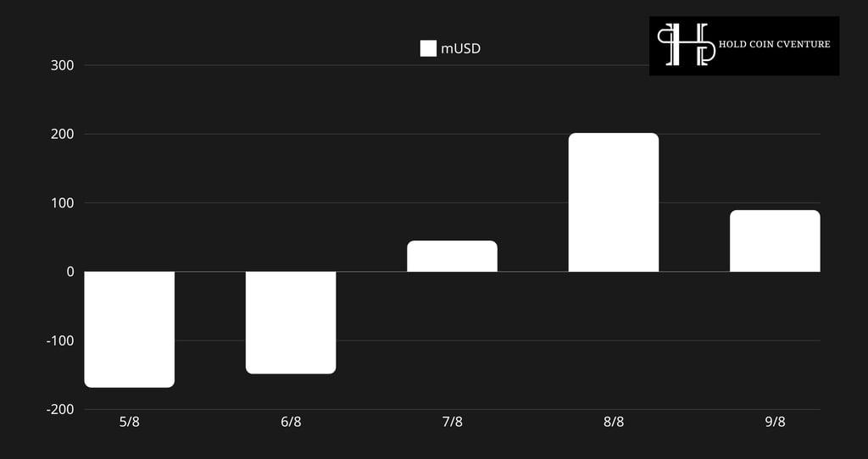Click the 6/8 date axis label
This screenshot has height=459, width=868.
click(291, 422)
